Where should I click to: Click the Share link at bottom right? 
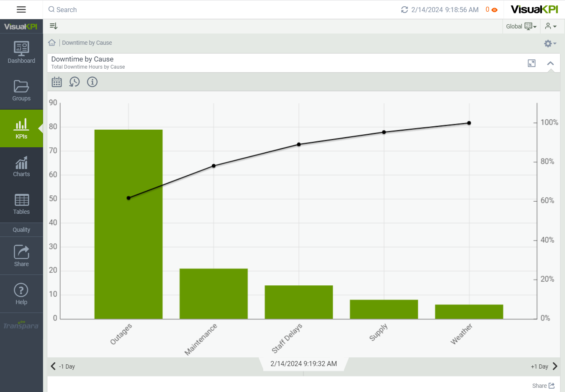click(x=543, y=386)
